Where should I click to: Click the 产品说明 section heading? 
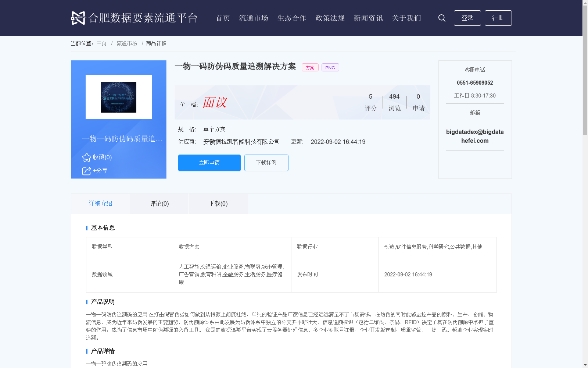pos(103,302)
